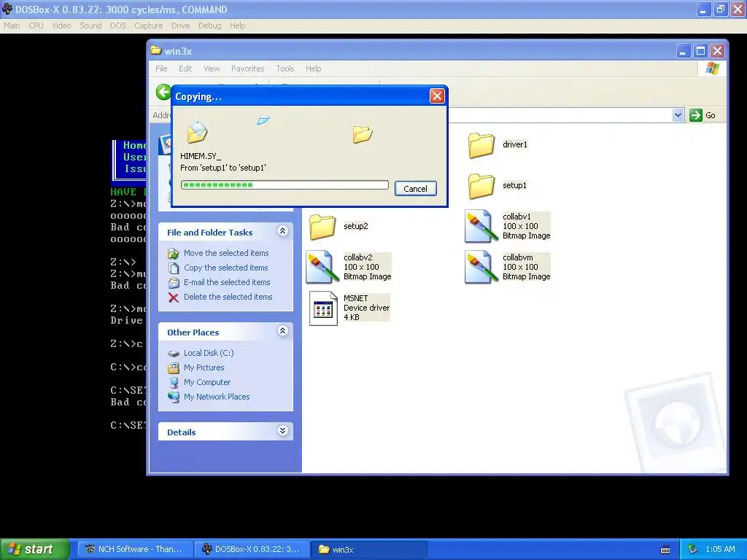This screenshot has height=560, width=747.
Task: Click the E-mail the selected items icon
Action: [174, 283]
